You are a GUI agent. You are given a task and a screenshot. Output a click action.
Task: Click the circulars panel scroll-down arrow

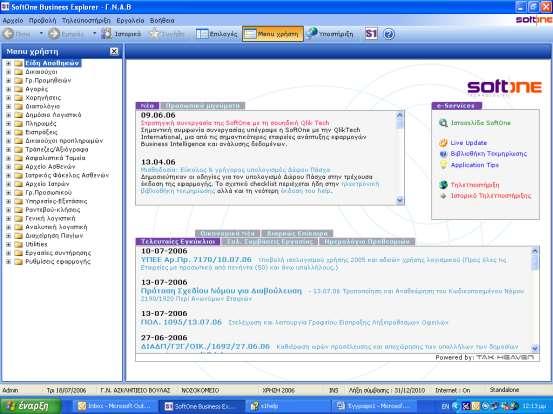pos(535,348)
